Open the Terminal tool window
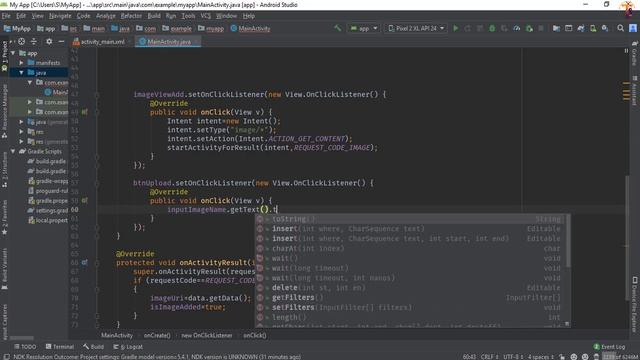This screenshot has width=640, height=360. [x=60, y=347]
